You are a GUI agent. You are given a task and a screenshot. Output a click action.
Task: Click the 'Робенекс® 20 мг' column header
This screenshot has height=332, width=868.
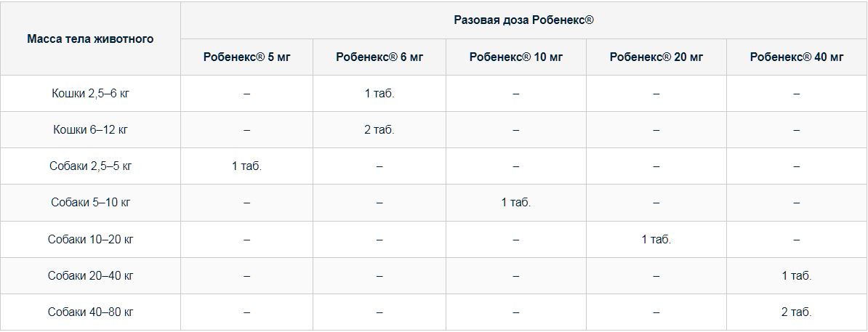656,57
